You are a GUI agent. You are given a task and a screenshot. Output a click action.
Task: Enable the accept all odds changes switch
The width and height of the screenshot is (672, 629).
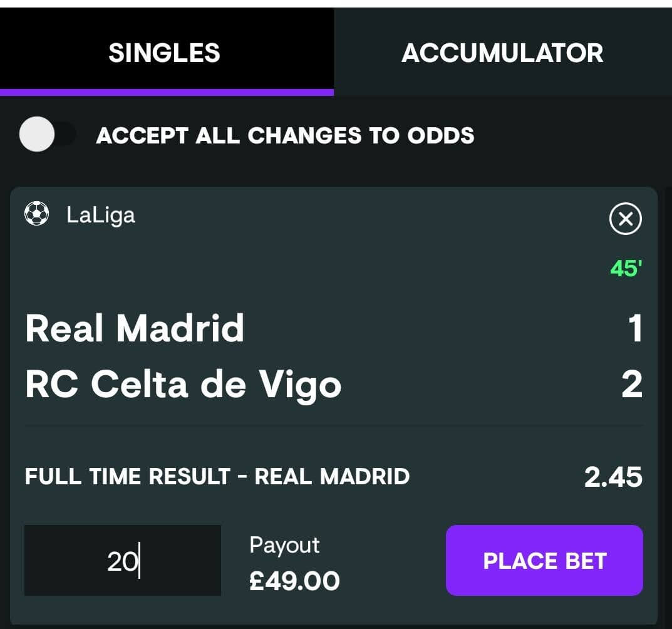coord(47,134)
